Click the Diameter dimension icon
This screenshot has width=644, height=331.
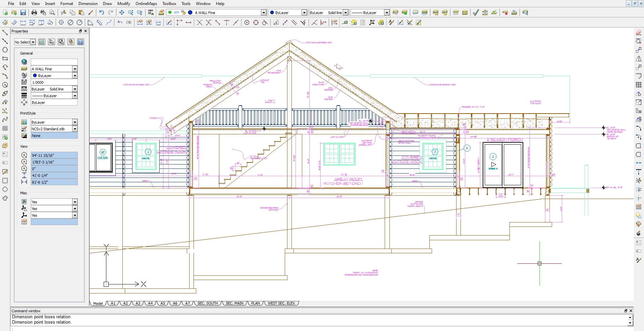pyautogui.click(x=70, y=22)
